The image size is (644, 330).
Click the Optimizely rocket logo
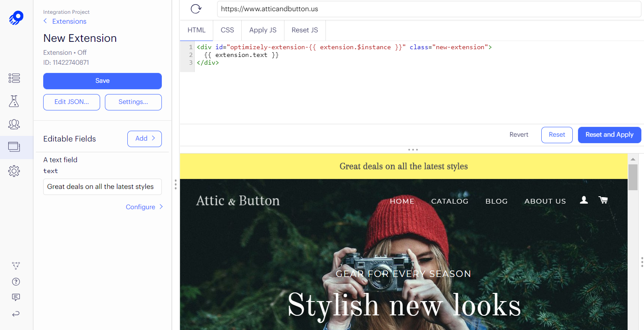[x=16, y=18]
